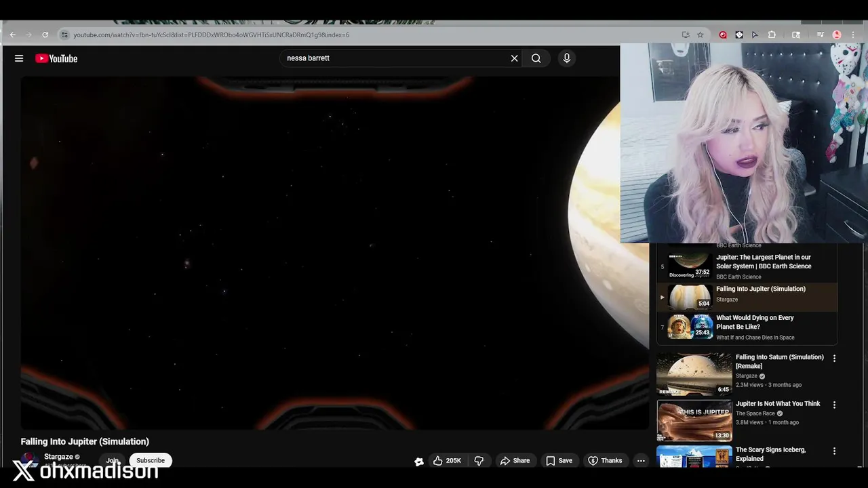868x488 pixels.
Task: Open 'Jupiter Is Not What You Think' title
Action: [778, 404]
